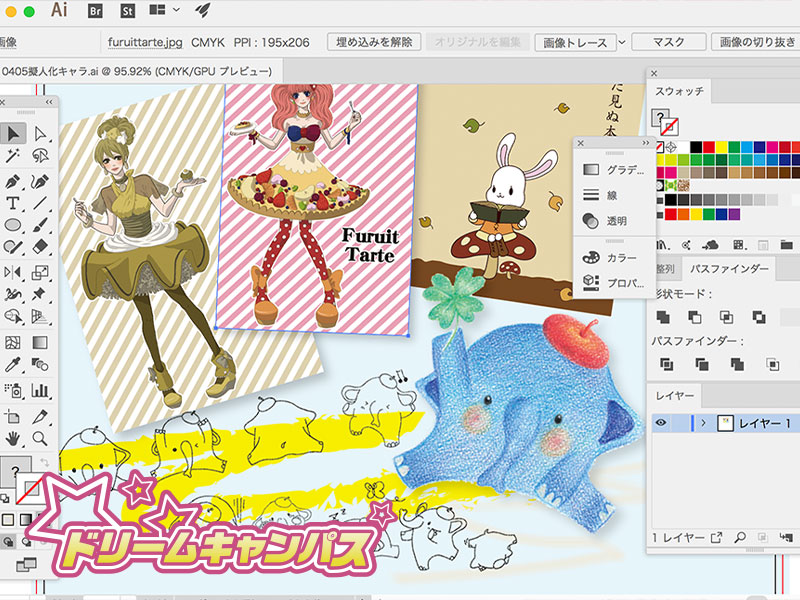Reset to default fill and stroke
This screenshot has height=600, width=800.
tap(5, 498)
